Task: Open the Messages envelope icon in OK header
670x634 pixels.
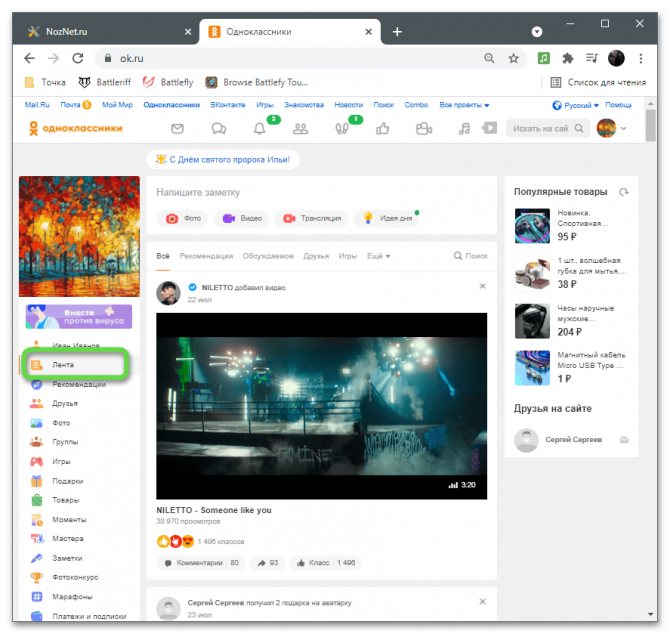Action: click(x=177, y=129)
